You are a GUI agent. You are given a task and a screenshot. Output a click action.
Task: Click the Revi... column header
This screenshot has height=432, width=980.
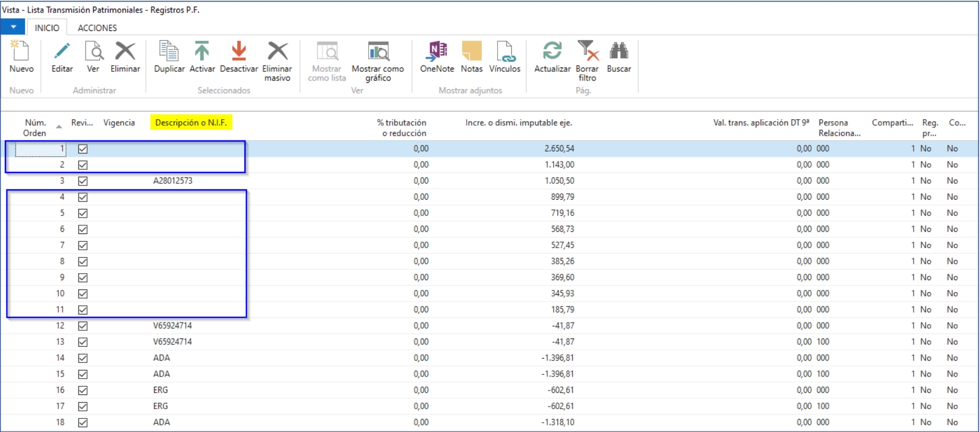pyautogui.click(x=82, y=122)
